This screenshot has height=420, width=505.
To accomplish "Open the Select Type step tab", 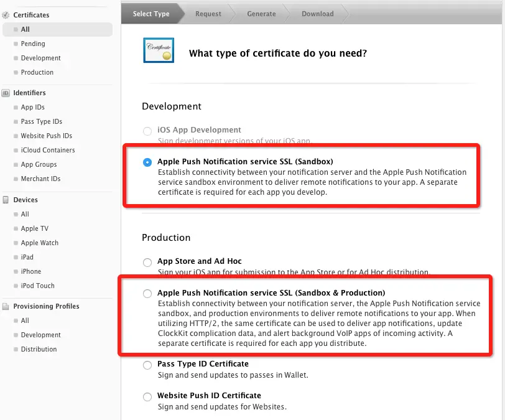I will pos(151,14).
